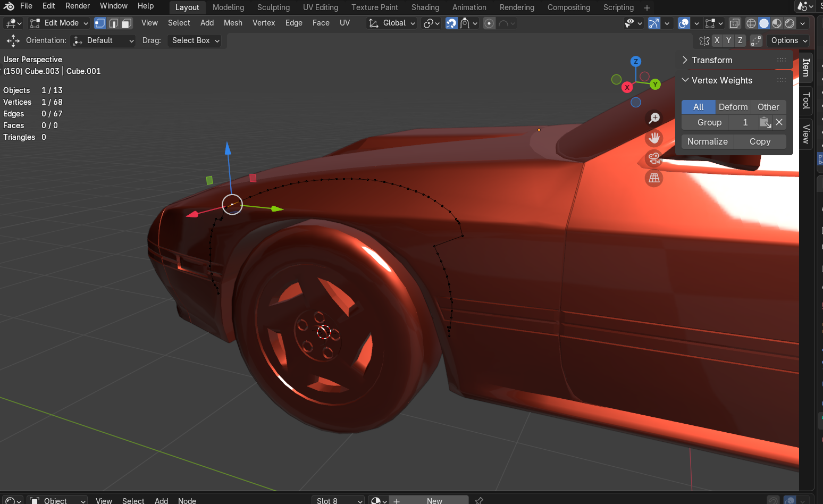Switch perspective/orthographic grid icon
The height and width of the screenshot is (504, 823).
pos(654,178)
